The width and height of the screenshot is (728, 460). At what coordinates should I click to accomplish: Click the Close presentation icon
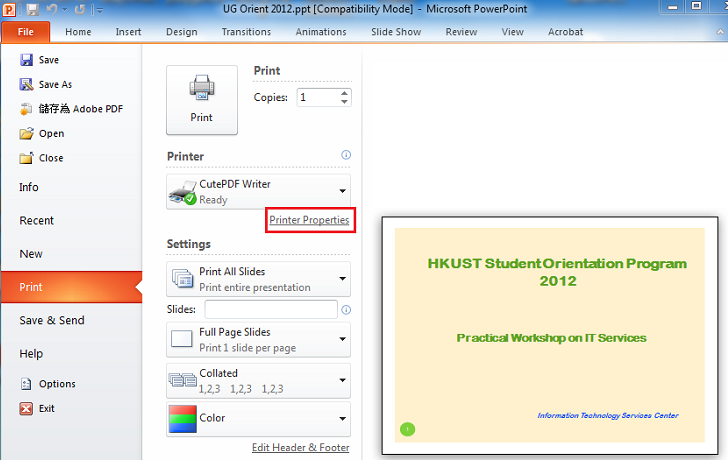click(x=26, y=158)
